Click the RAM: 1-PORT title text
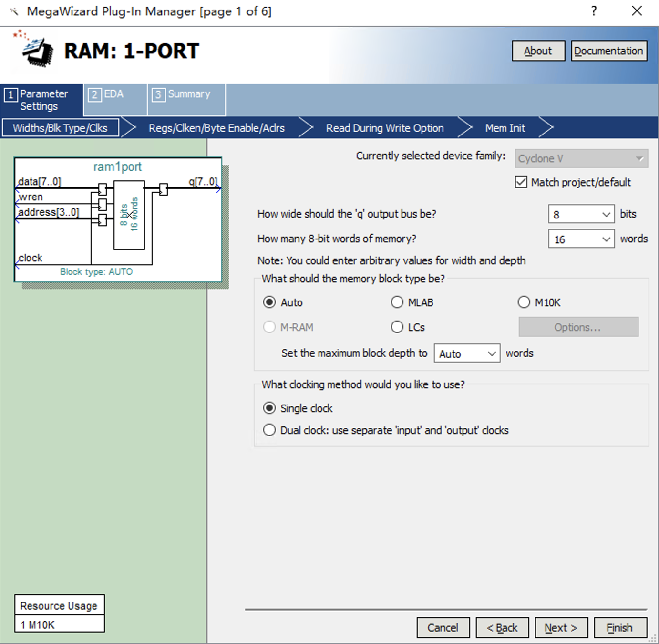 (132, 51)
